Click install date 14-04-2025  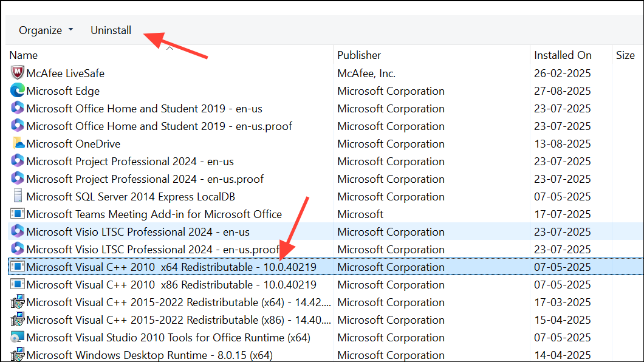point(562,355)
